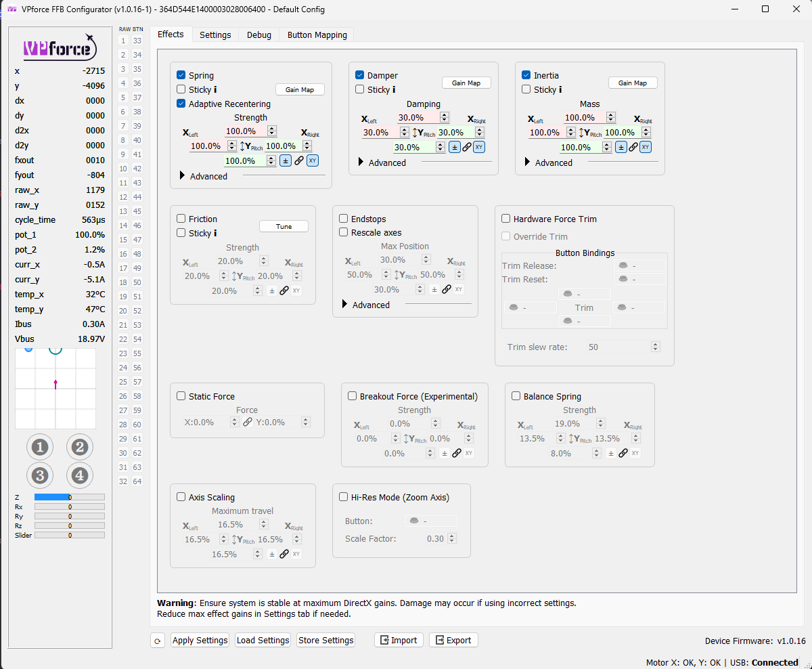The image size is (812, 669).
Task: Click the chain link icon in Inertia panel
Action: point(633,147)
